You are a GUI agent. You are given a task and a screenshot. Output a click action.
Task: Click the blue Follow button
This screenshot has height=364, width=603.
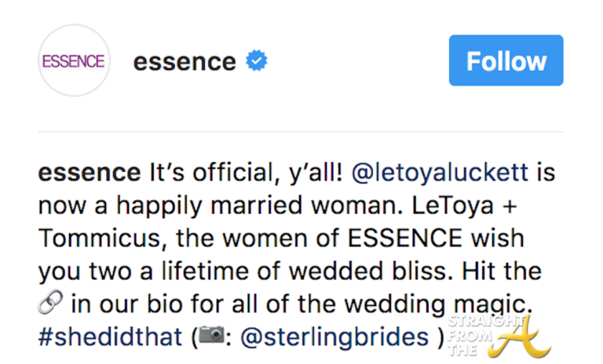click(506, 60)
